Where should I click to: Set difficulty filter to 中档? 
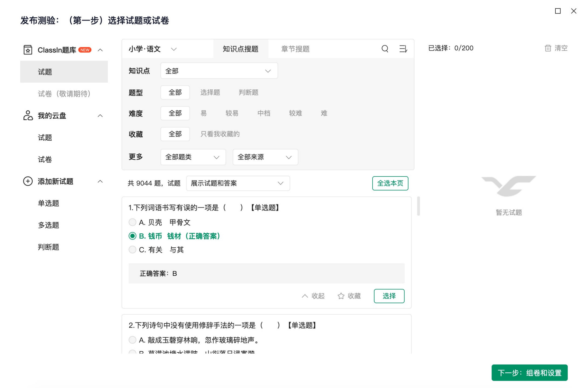[264, 113]
